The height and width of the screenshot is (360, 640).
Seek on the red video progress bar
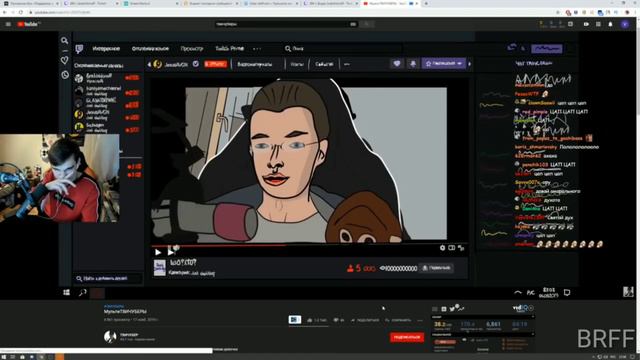pos(218,246)
